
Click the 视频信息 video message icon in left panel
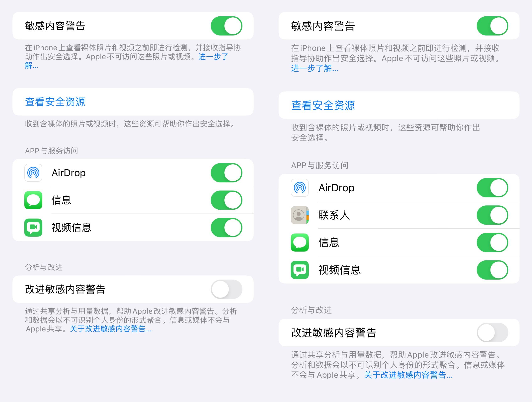coord(33,227)
